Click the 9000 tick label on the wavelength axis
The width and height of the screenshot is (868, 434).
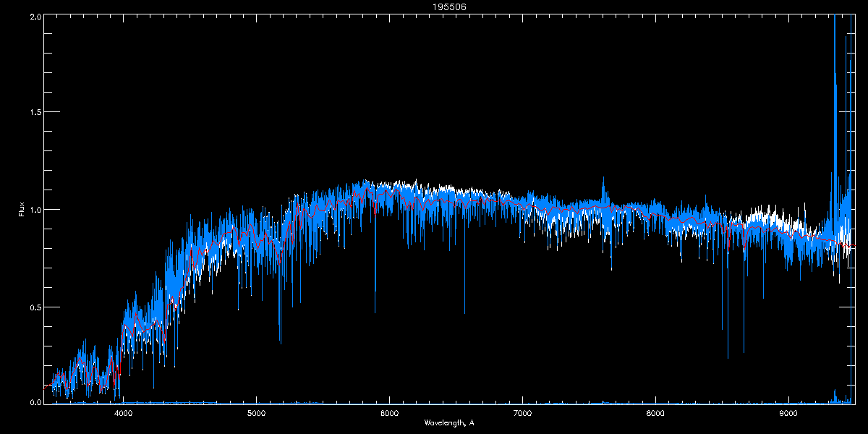(x=788, y=413)
